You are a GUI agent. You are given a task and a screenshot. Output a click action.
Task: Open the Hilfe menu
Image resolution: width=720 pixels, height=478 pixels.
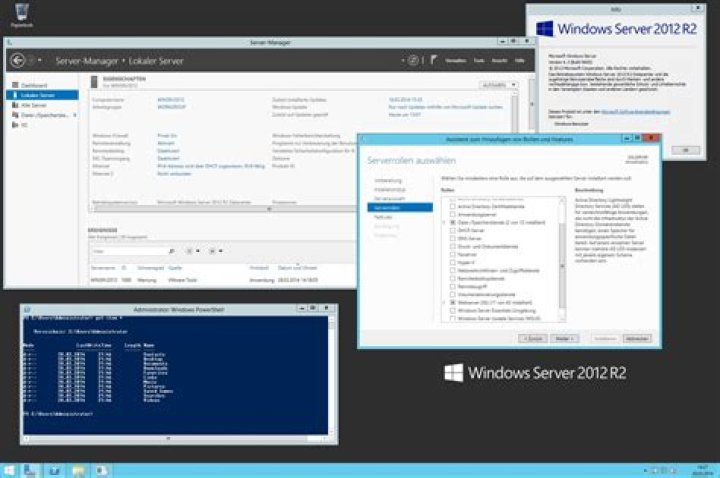(x=519, y=60)
